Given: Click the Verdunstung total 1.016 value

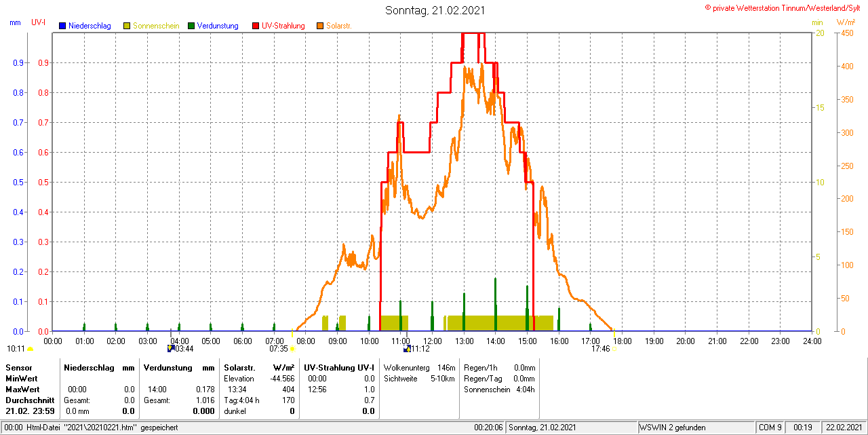Looking at the screenshot, I should (205, 400).
